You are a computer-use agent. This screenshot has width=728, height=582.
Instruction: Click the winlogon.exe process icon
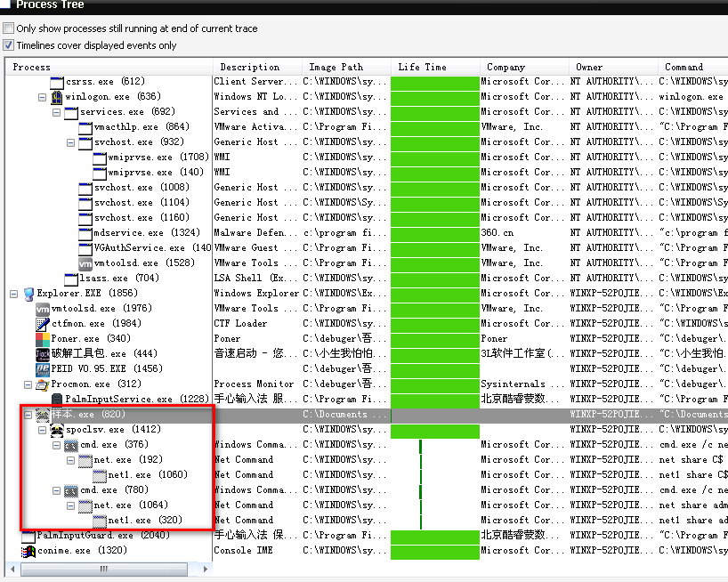coord(57,97)
